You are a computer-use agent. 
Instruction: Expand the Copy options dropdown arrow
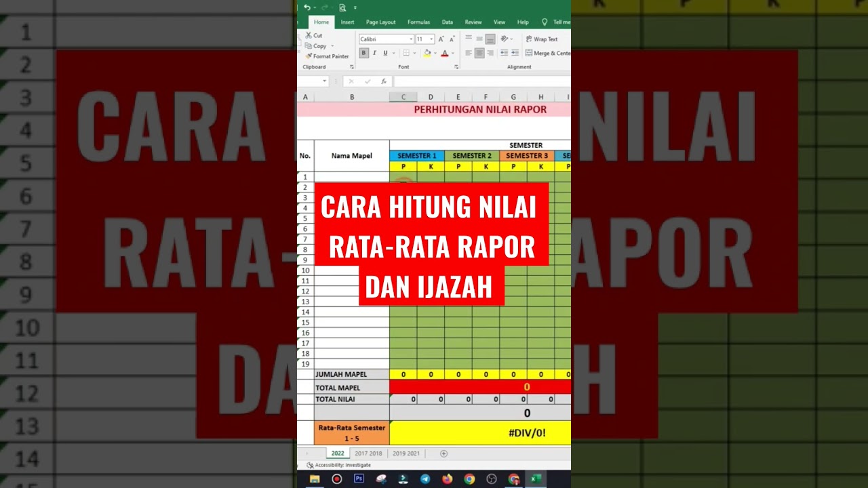click(x=332, y=46)
